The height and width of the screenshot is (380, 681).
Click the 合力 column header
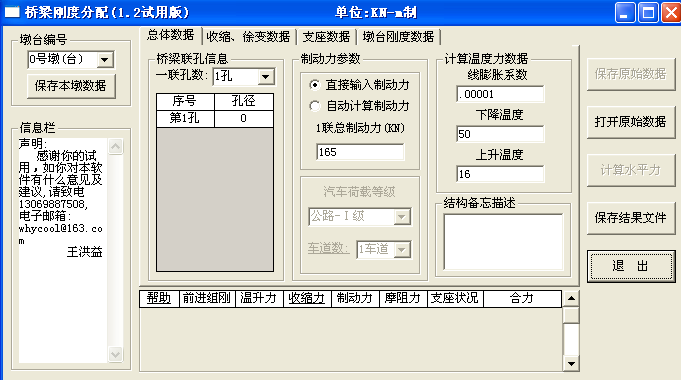click(522, 298)
